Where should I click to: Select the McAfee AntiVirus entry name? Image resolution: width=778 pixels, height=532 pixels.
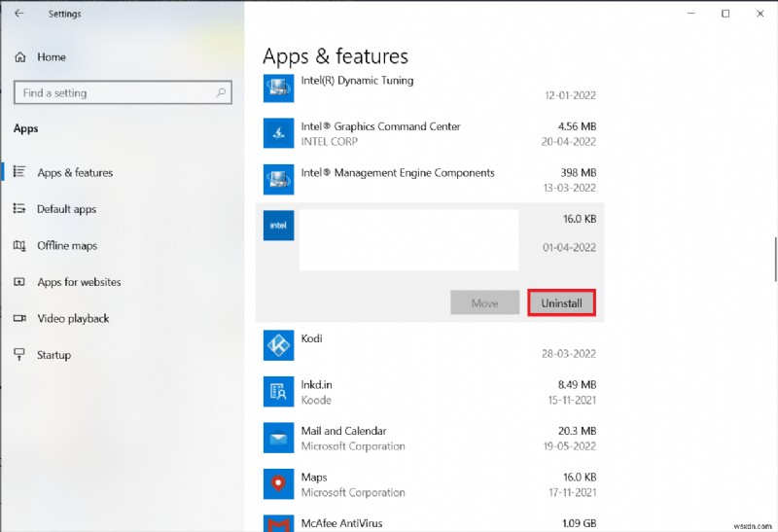(341, 523)
